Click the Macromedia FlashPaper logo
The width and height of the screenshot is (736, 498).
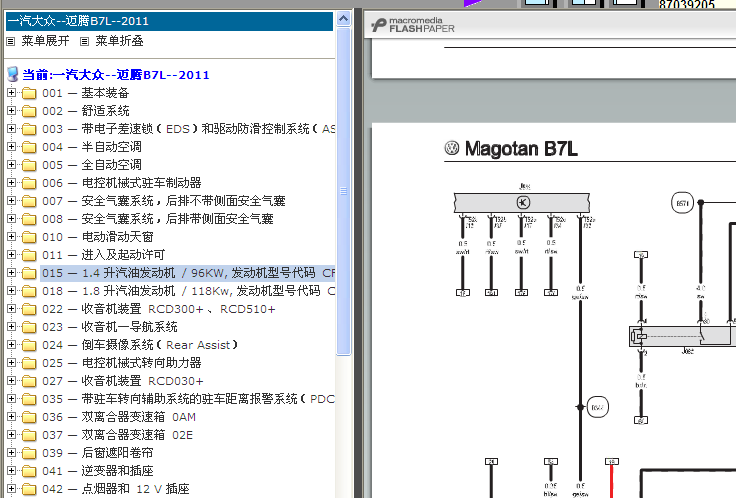click(x=413, y=25)
